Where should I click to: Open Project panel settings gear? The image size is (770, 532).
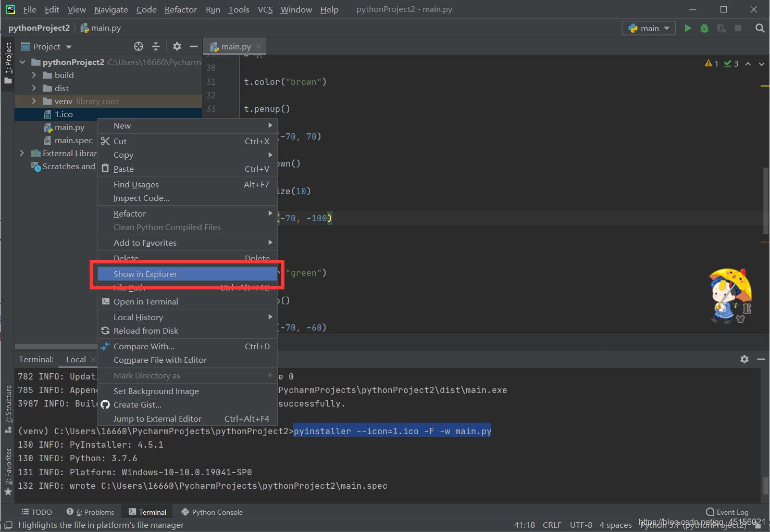click(x=177, y=46)
